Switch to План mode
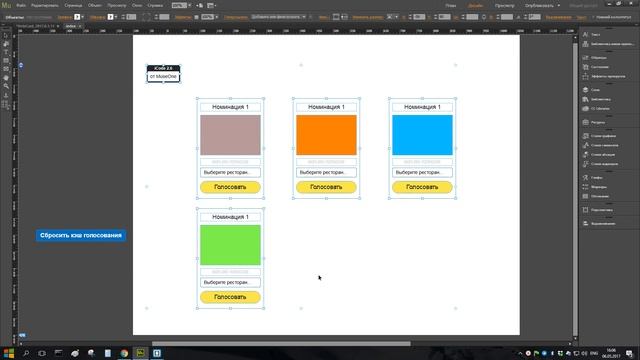This screenshot has height=360, width=640. click(x=451, y=6)
